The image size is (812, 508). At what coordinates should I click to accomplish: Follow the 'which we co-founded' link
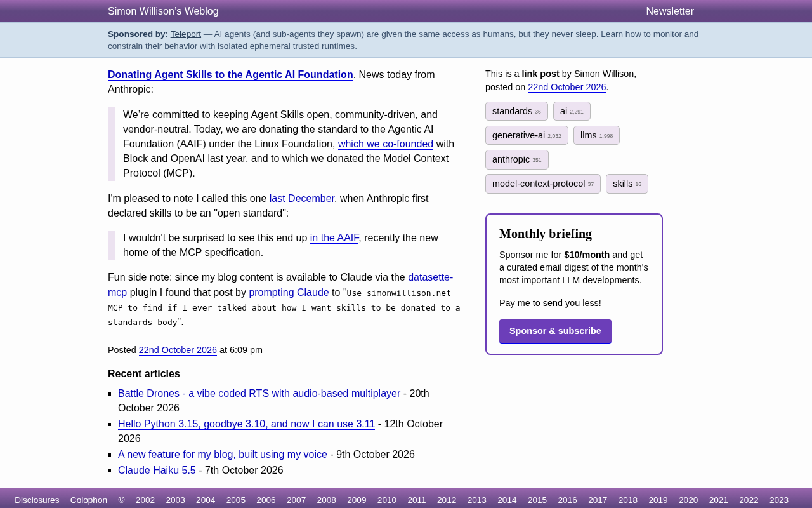(x=386, y=144)
